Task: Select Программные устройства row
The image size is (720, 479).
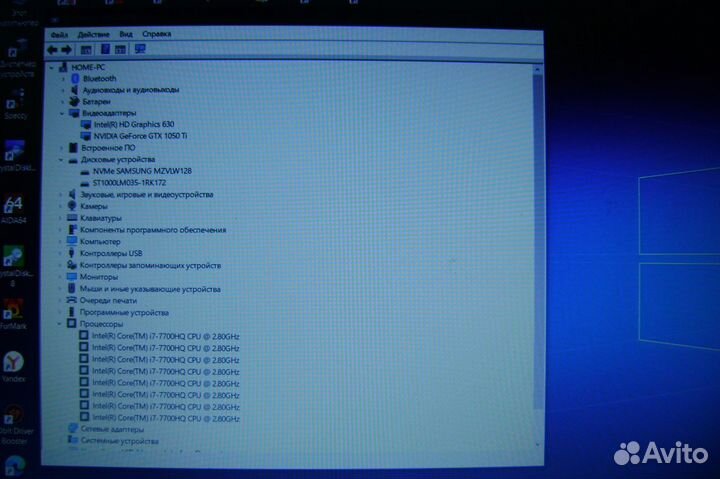Action: point(124,312)
